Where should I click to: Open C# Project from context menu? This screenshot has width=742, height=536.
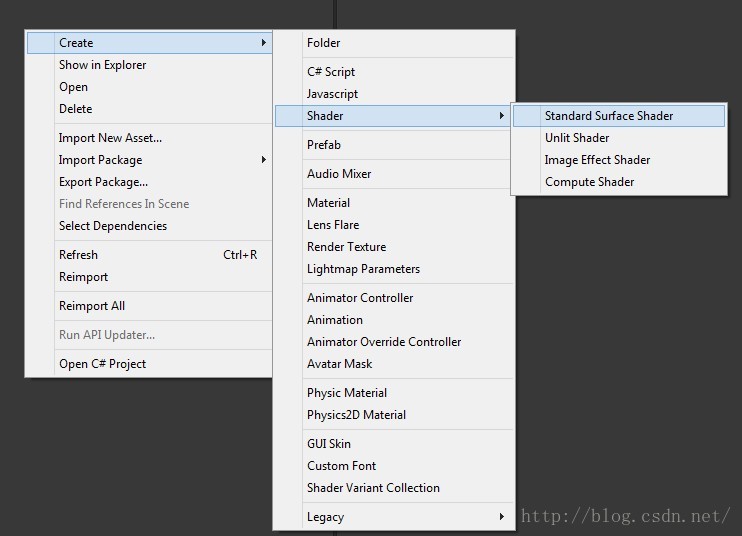(x=150, y=364)
